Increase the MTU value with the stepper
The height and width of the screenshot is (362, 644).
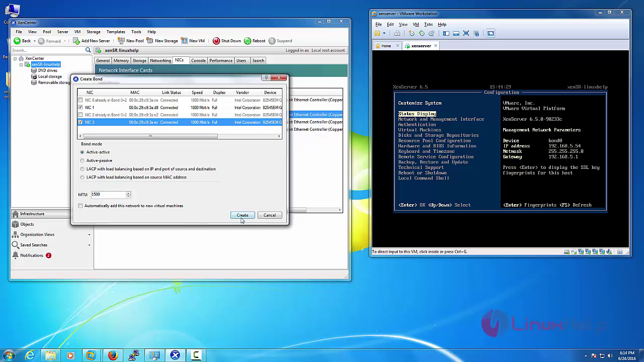click(128, 193)
